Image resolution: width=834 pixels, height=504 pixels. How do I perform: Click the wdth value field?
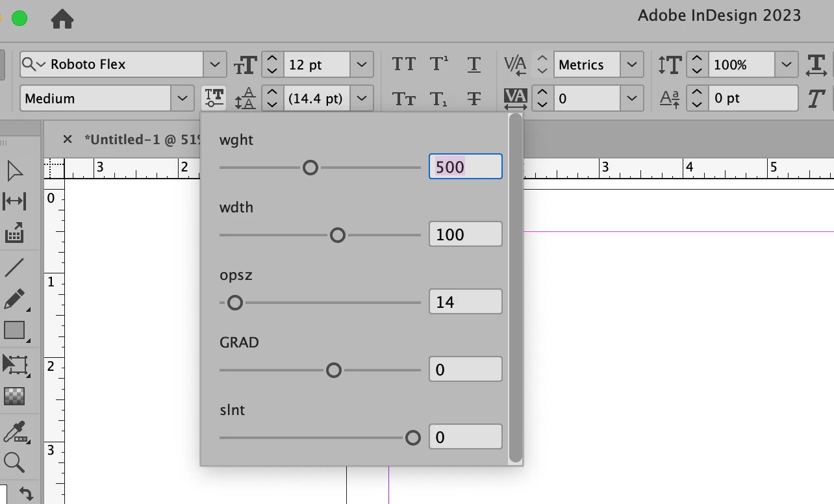466,234
